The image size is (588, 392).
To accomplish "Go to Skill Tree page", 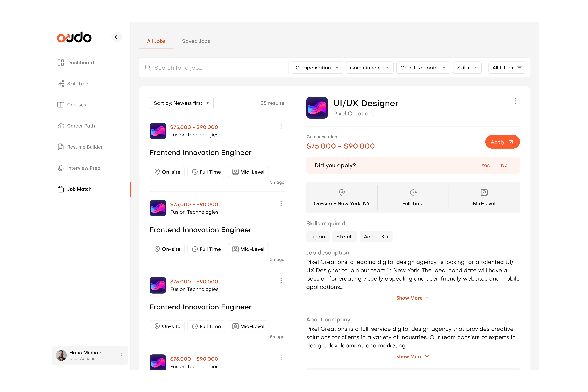I will tap(78, 84).
